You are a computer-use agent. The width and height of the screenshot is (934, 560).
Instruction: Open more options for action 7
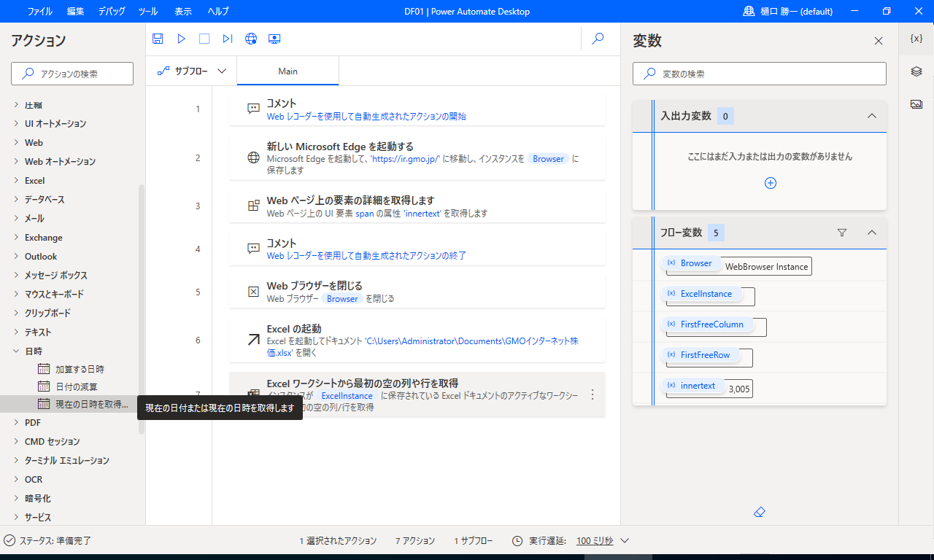point(593,394)
